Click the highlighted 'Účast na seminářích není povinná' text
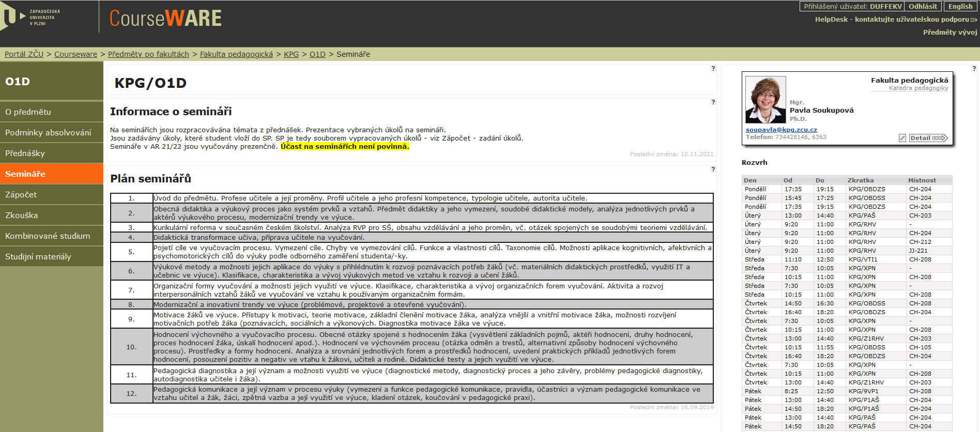The image size is (980, 432). point(345,147)
